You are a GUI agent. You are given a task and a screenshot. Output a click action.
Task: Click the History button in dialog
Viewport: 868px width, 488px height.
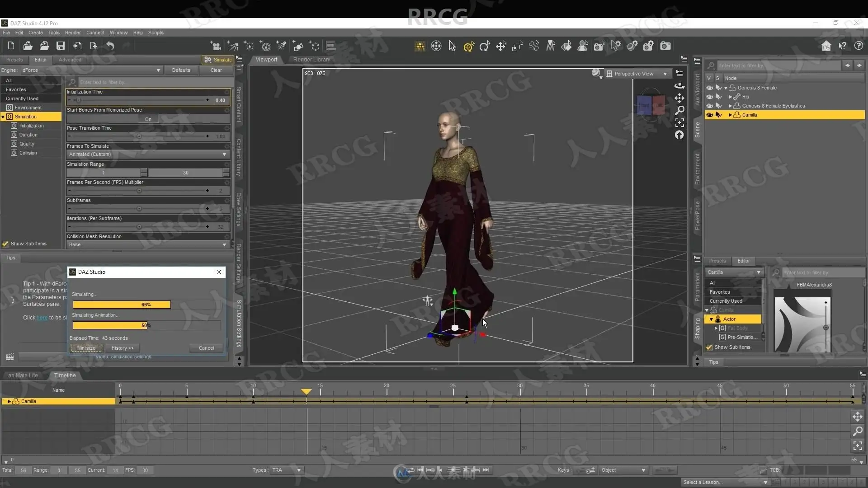point(122,348)
